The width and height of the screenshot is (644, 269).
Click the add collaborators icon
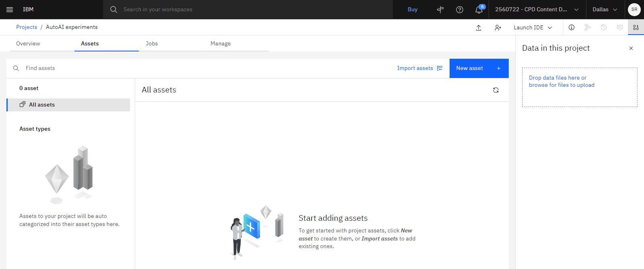[x=498, y=27]
